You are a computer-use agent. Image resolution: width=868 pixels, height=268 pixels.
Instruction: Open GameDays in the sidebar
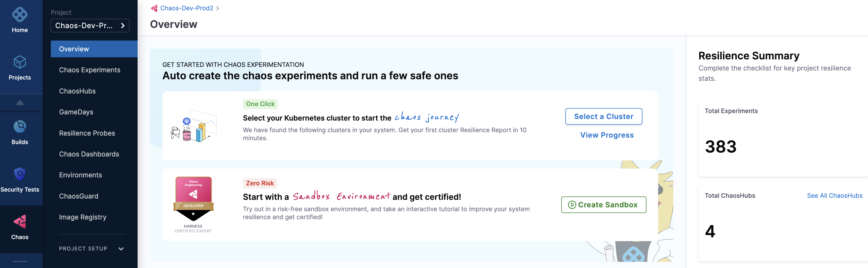point(76,112)
